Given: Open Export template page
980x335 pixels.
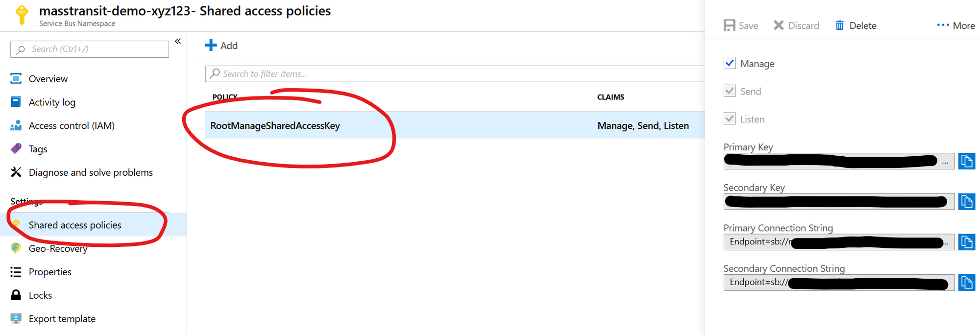Looking at the screenshot, I should (x=62, y=319).
